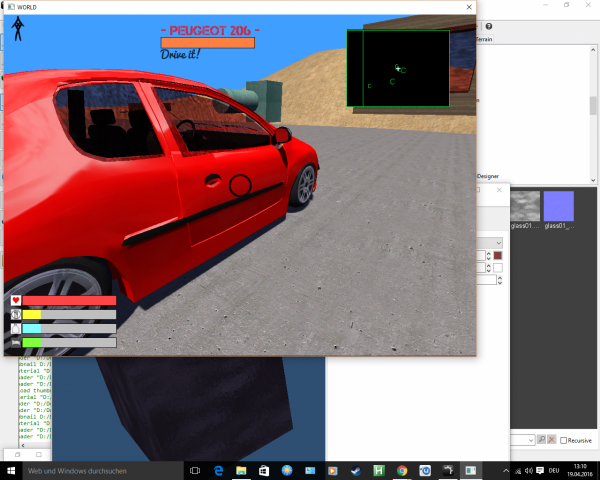Switch to the Terrain tab

(483, 39)
